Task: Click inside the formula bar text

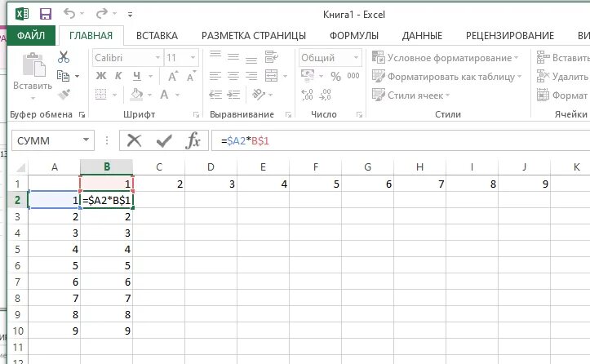Action: tap(246, 140)
